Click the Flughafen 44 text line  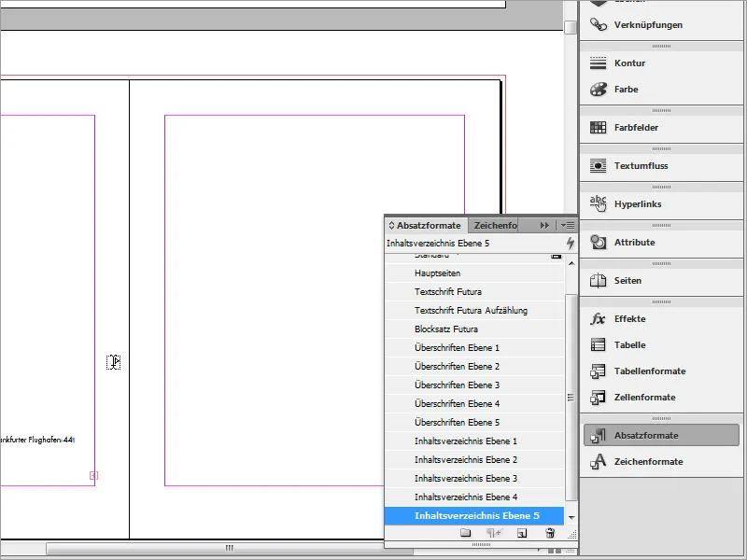37,440
